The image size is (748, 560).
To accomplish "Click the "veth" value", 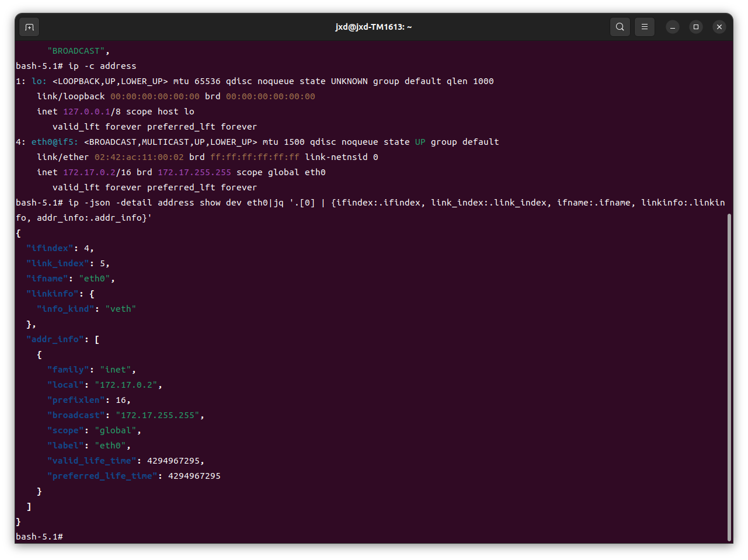I will pos(121,309).
